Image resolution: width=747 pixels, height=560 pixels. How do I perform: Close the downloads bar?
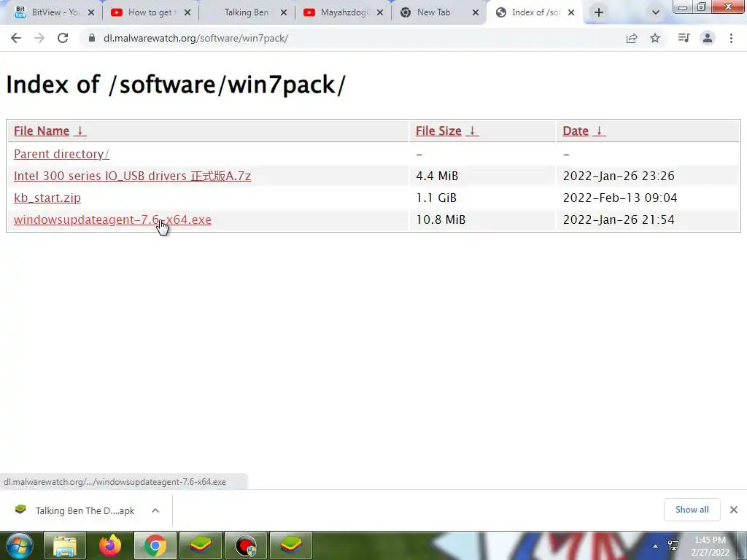tap(734, 510)
